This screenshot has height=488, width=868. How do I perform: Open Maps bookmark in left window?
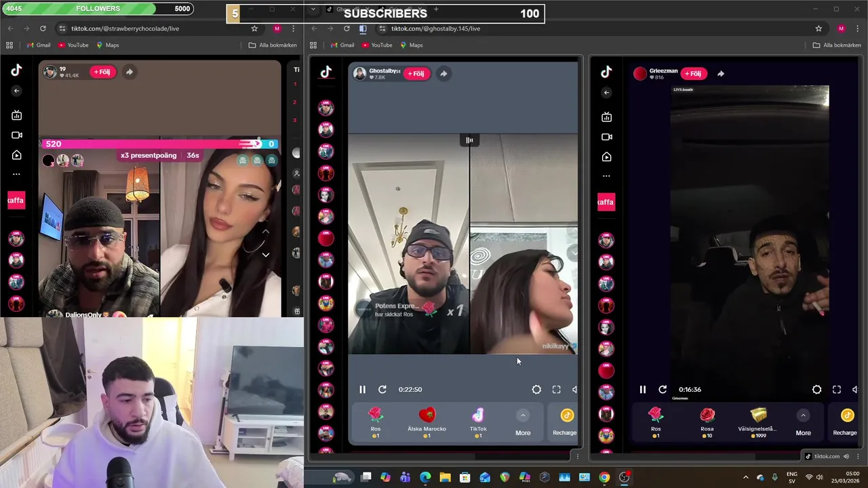pyautogui.click(x=108, y=45)
